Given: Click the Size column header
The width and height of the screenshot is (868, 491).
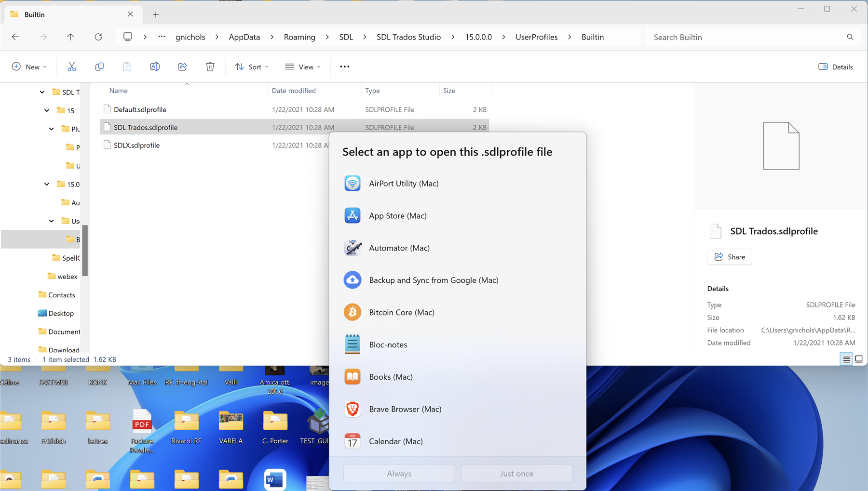Looking at the screenshot, I should click(x=449, y=91).
